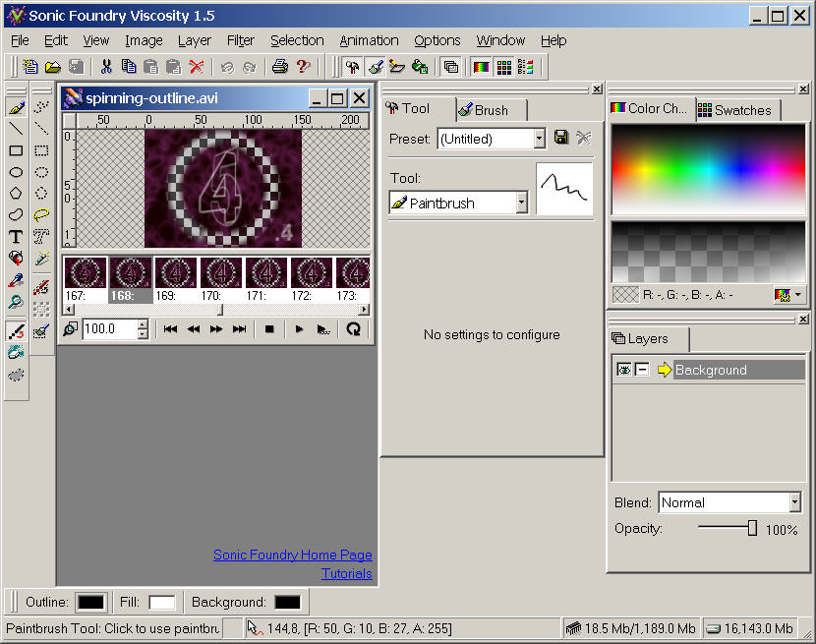Switch to the Swatches tab

(738, 110)
